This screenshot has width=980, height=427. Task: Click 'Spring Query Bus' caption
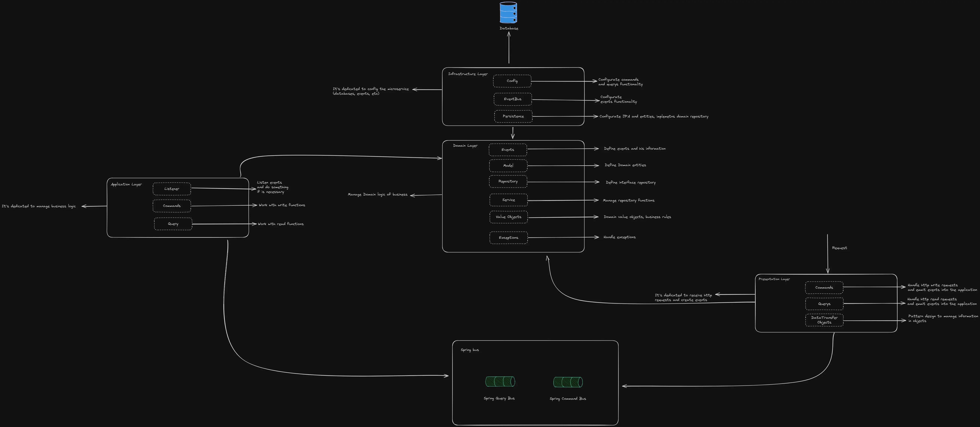[499, 398]
